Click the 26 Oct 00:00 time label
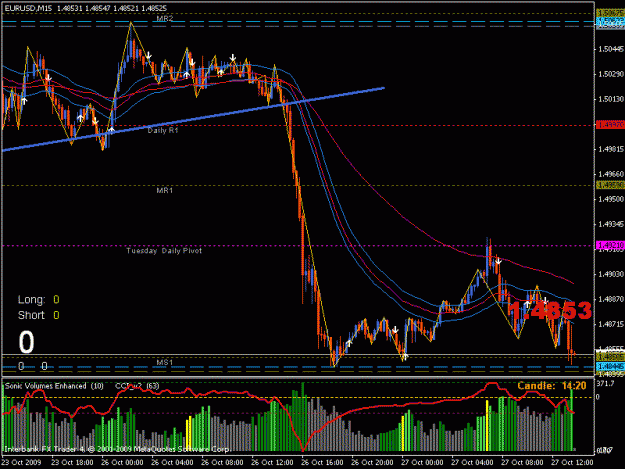 pyautogui.click(x=122, y=462)
